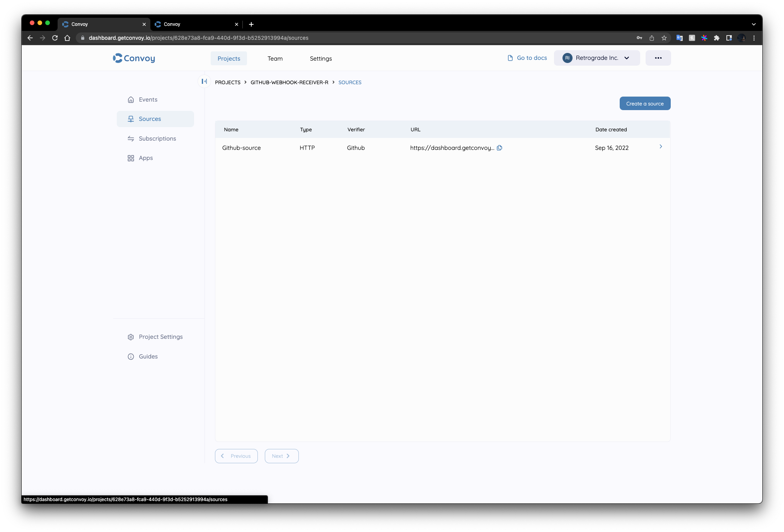Click the Apps sidebar icon
784x532 pixels.
[130, 158]
